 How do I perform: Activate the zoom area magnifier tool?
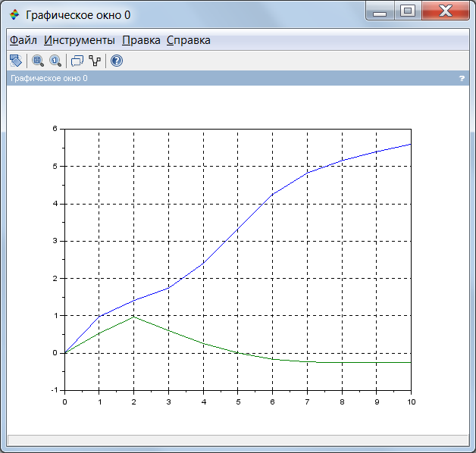point(38,61)
